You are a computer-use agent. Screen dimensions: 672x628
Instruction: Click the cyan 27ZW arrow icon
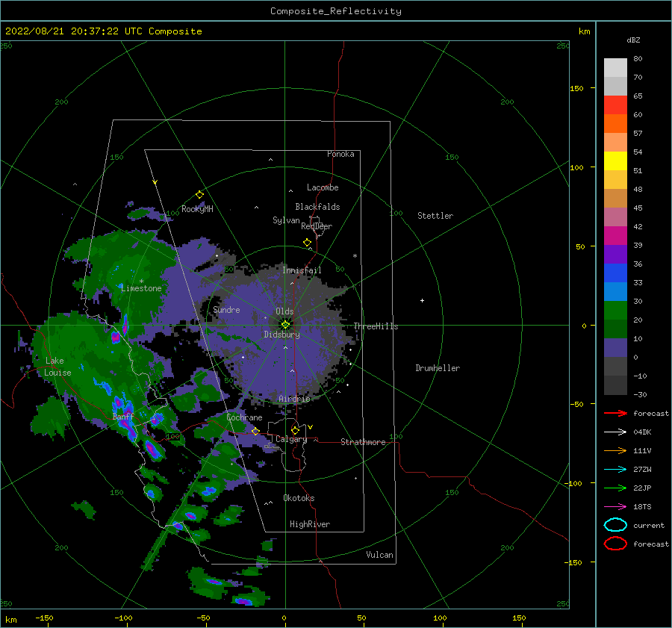(x=615, y=470)
